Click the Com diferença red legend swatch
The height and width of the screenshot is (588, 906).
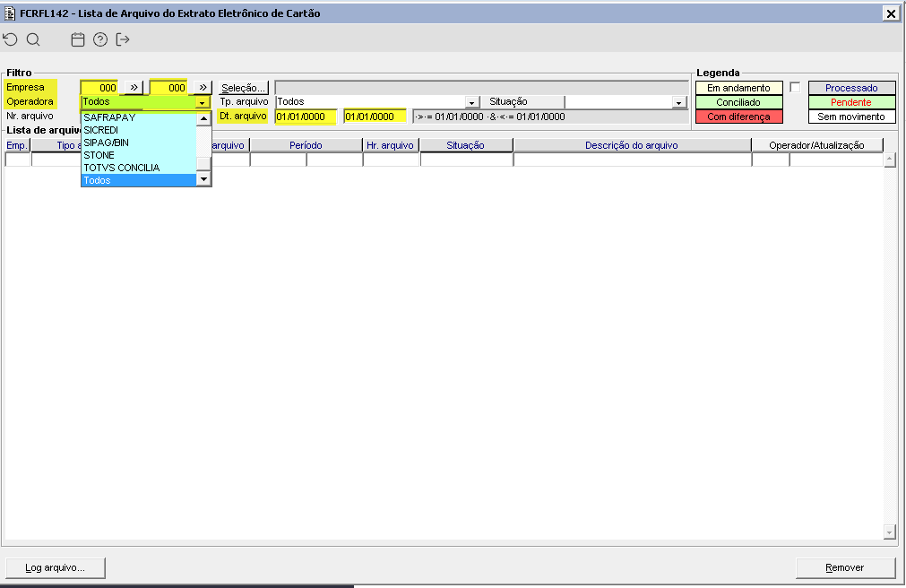738,117
